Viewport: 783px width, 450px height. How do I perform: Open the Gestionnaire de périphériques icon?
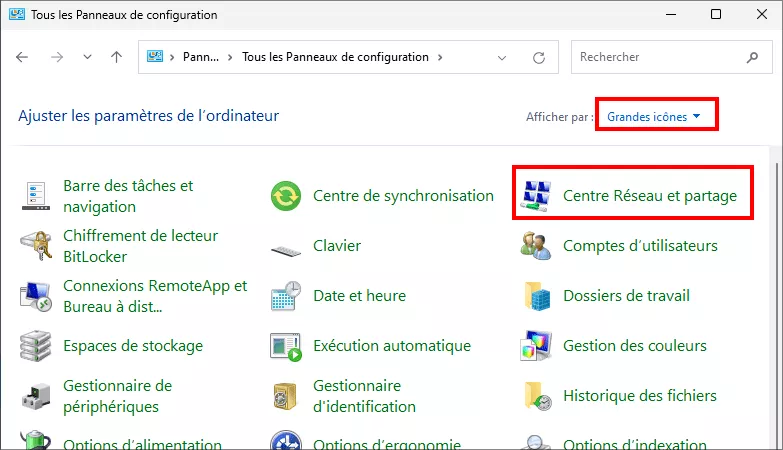coord(36,396)
